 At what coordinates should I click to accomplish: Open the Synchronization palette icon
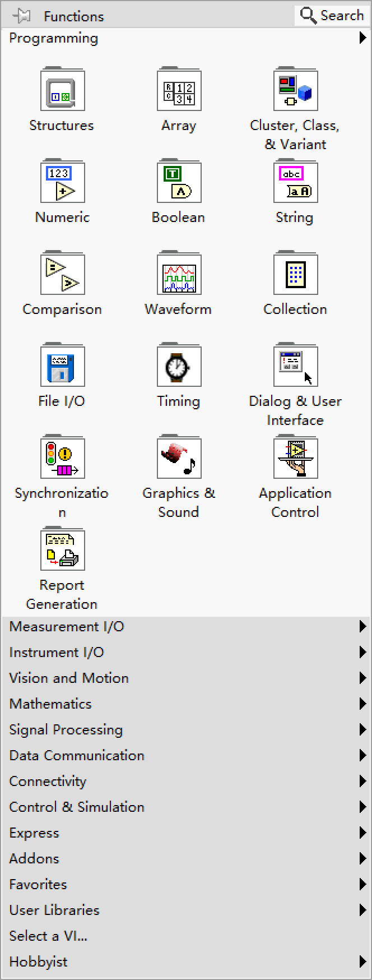[x=62, y=457]
